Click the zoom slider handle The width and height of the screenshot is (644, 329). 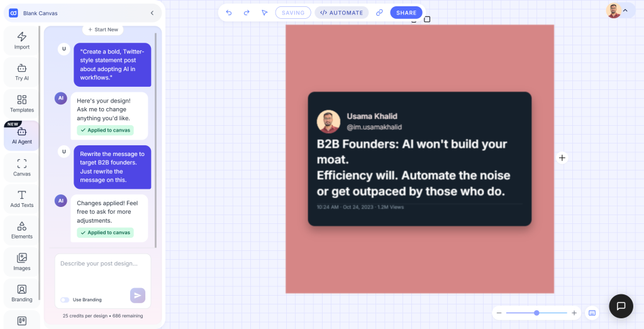536,313
